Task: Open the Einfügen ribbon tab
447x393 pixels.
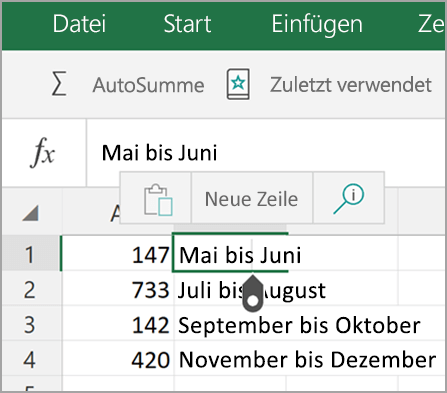Action: (317, 25)
